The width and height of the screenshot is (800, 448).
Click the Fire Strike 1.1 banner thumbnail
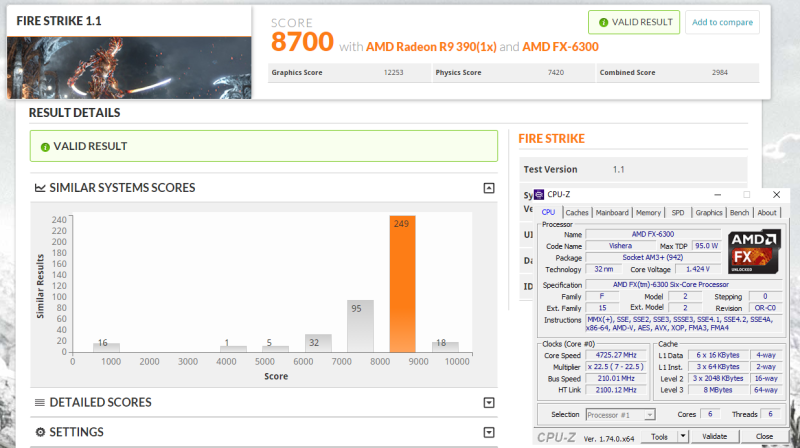tap(129, 67)
